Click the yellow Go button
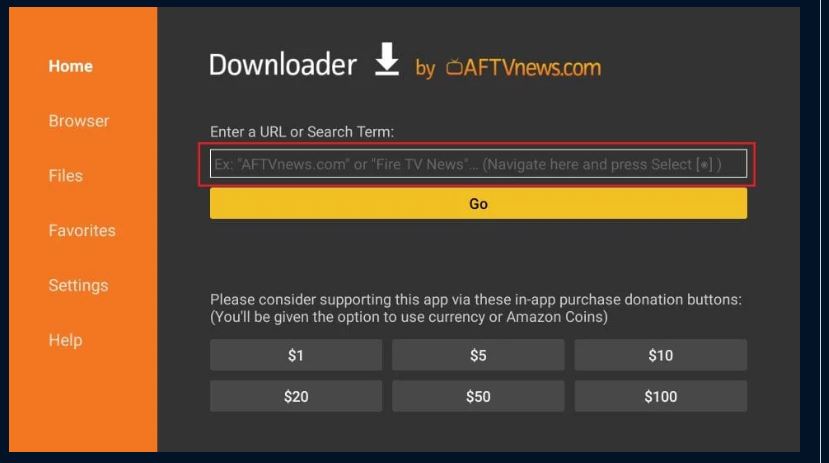 point(478,203)
